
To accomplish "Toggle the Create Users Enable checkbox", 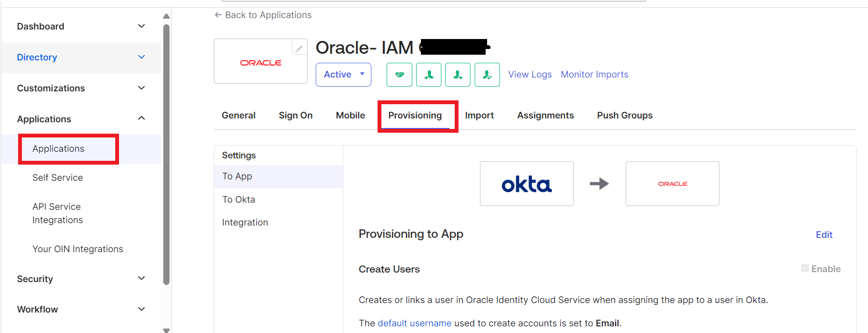I will pos(805,268).
